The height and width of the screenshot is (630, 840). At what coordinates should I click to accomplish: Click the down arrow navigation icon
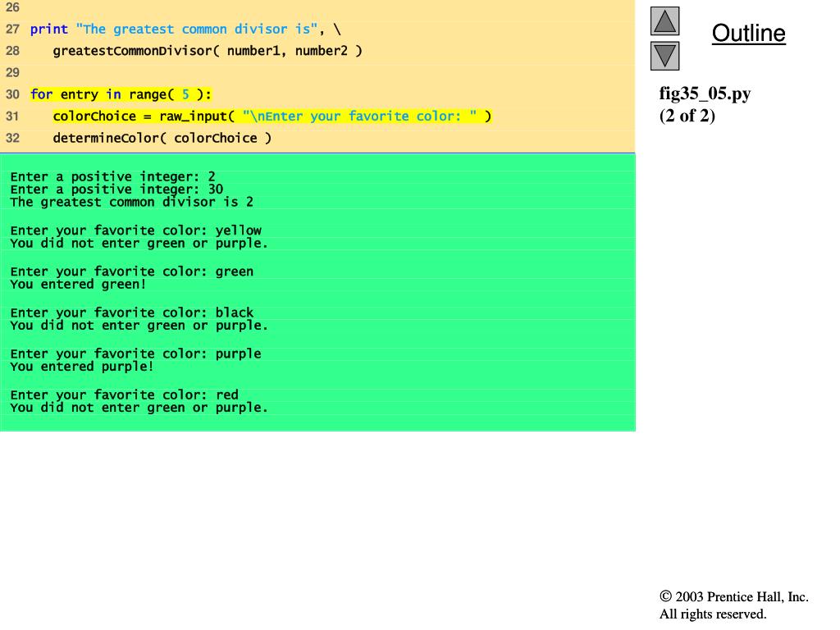click(664, 56)
